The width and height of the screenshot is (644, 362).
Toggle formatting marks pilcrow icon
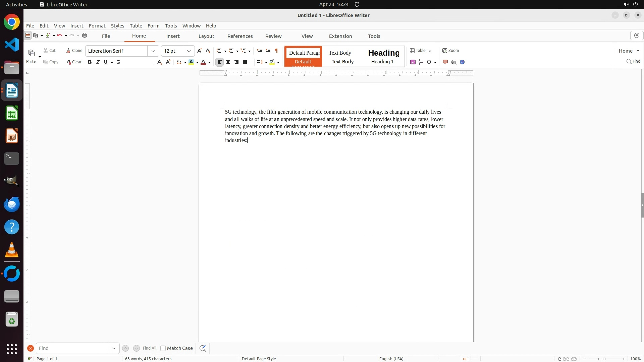pos(276,51)
